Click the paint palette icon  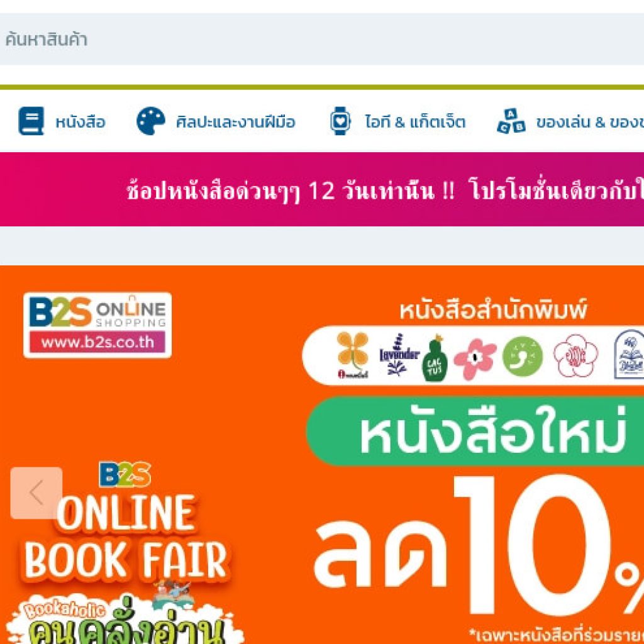click(x=151, y=121)
